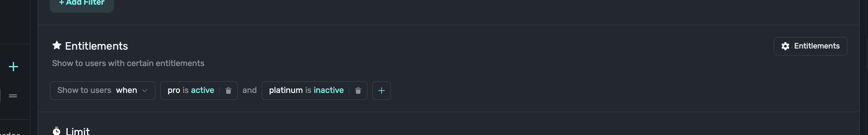The height and width of the screenshot is (135, 868).
Task: Delete the pro entitlement with trash icon
Action: [x=228, y=91]
